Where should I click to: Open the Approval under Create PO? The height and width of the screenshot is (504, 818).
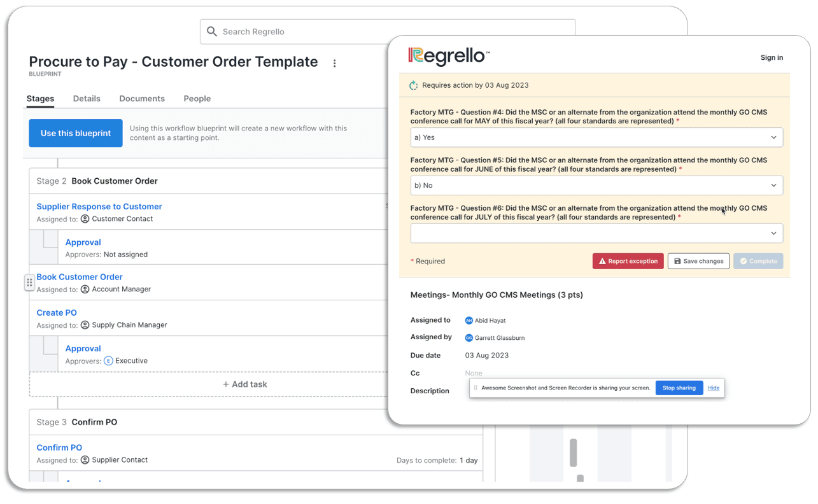tap(83, 349)
